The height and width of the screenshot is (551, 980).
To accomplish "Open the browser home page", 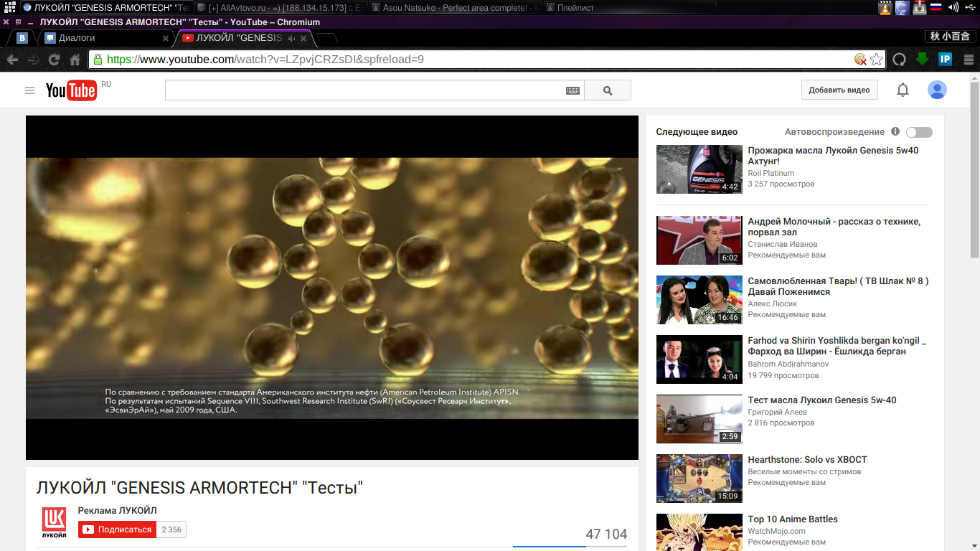I will [75, 60].
